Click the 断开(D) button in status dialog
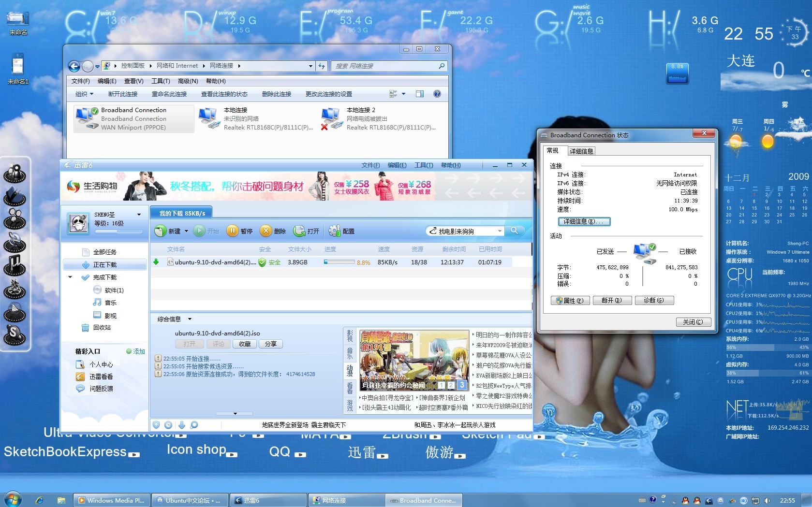The width and height of the screenshot is (812, 507). click(612, 300)
